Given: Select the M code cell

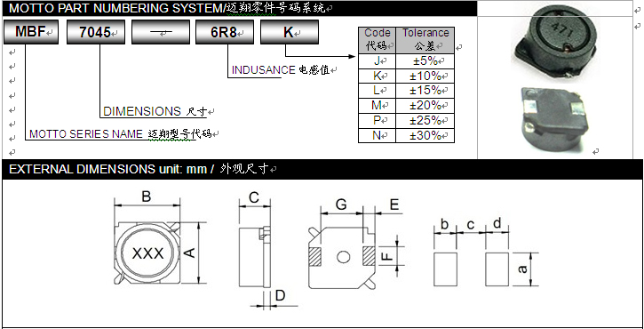Looking at the screenshot, I should point(377,106).
